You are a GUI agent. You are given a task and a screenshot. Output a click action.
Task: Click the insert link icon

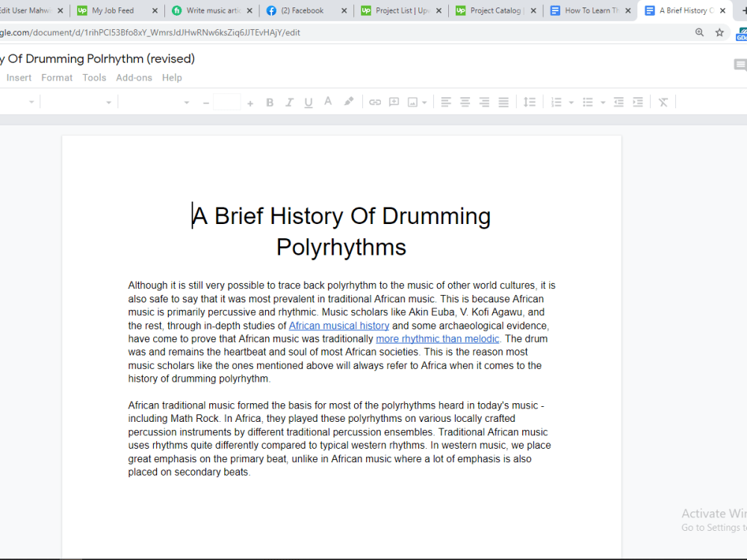click(375, 102)
